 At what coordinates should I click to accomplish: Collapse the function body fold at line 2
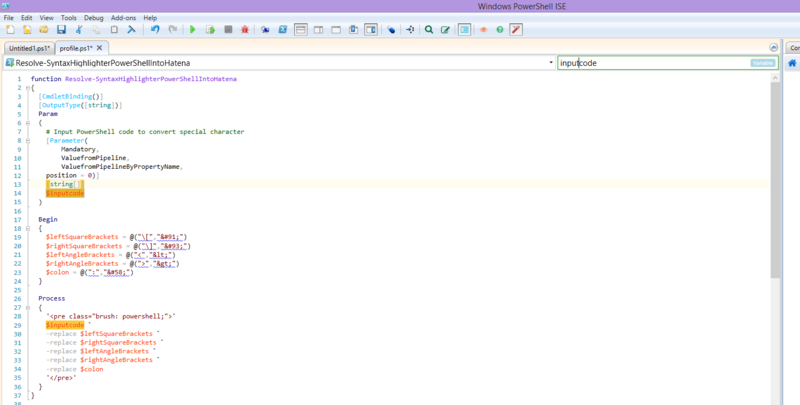click(x=28, y=88)
